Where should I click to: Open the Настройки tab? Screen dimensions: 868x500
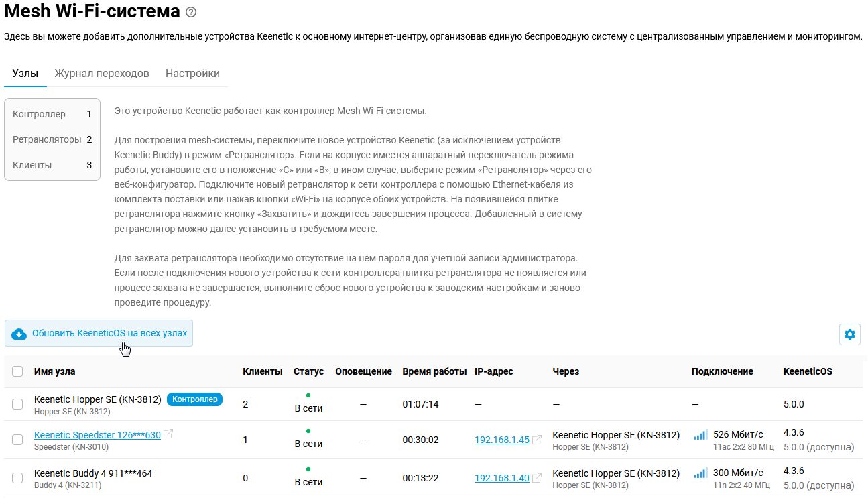pos(192,74)
